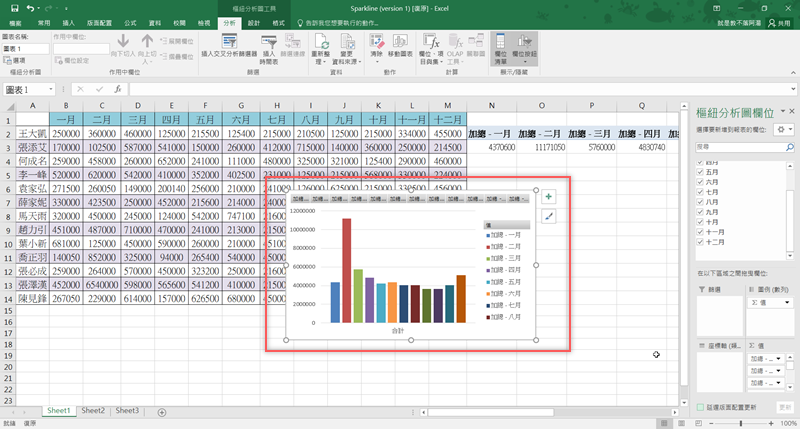
Task: Switch to the Sheet2 worksheet tab
Action: (x=93, y=411)
